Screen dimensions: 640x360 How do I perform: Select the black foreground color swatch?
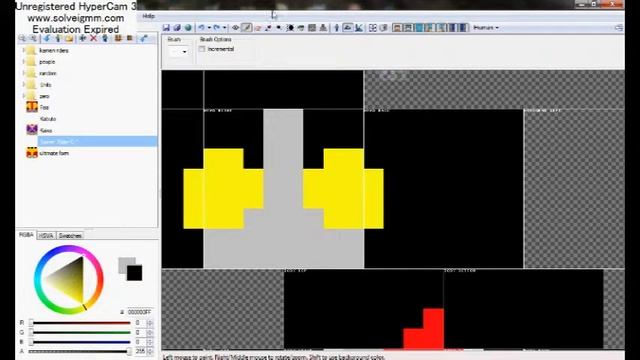(x=134, y=273)
